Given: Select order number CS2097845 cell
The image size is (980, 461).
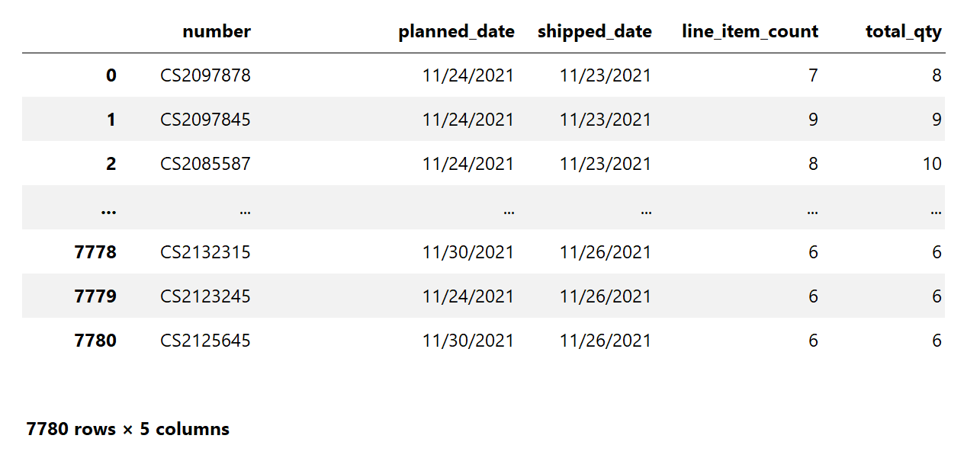Looking at the screenshot, I should tap(205, 120).
